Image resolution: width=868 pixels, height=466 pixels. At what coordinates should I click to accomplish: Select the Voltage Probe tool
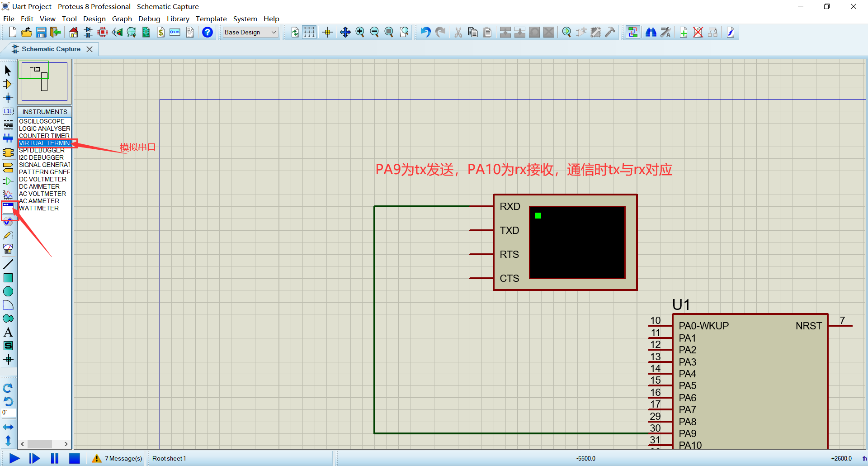[8, 222]
